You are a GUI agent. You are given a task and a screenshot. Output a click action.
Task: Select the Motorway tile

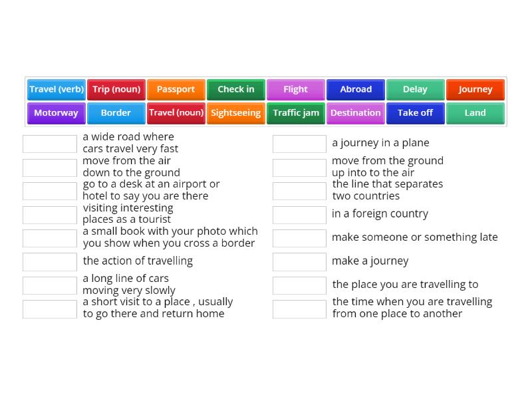[x=56, y=113]
